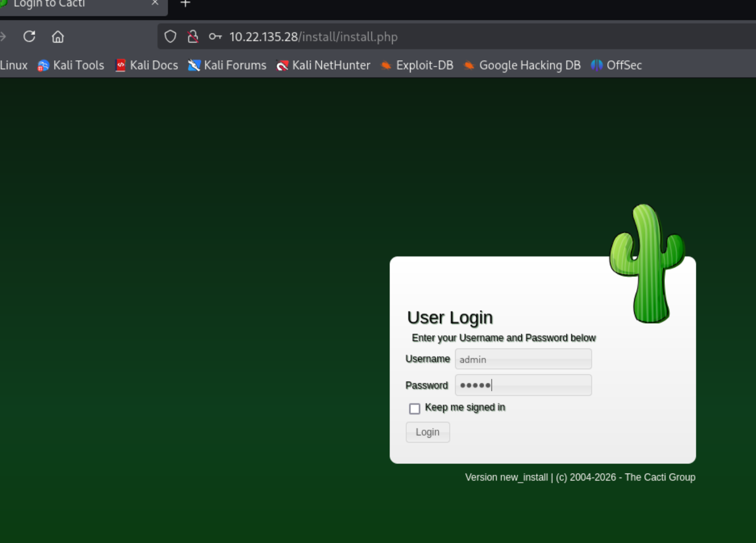Focus the address bar URL
756x543 pixels.
click(313, 37)
